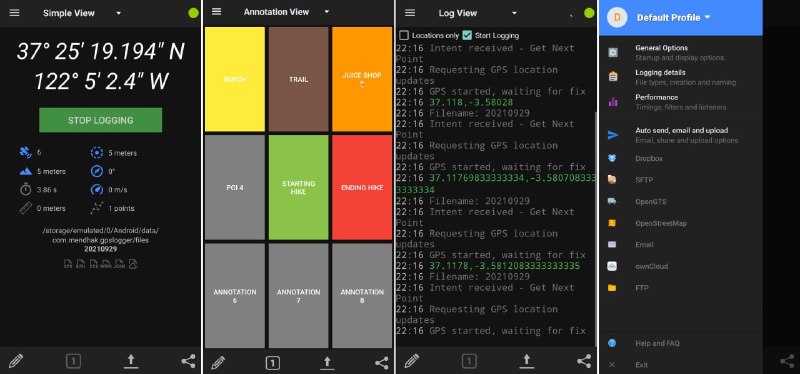
Task: Click the Dropbox icon in drawer
Action: tap(612, 158)
